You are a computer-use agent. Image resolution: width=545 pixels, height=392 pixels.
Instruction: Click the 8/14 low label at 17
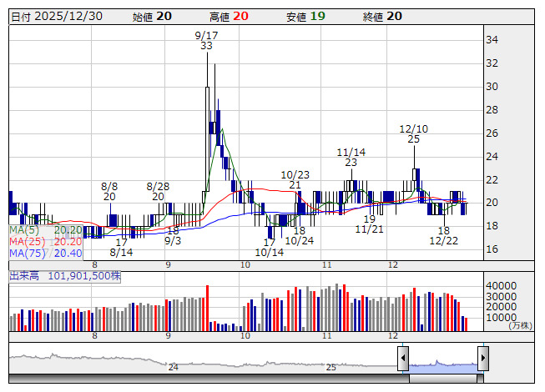tap(122, 247)
